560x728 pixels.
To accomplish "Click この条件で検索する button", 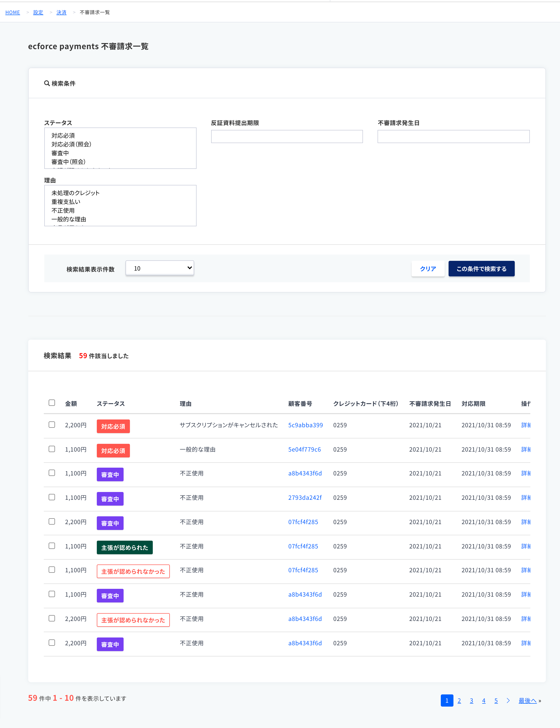I will click(481, 269).
